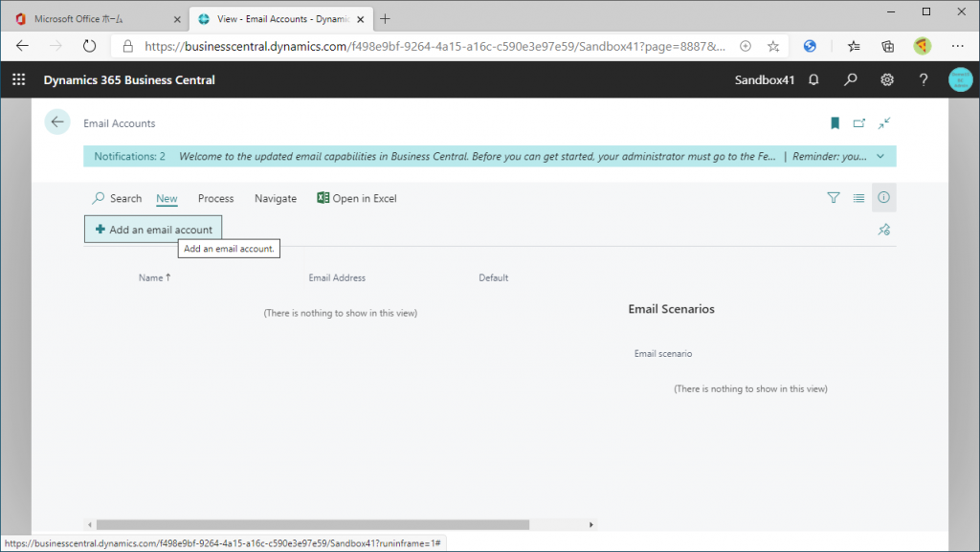Viewport: 980px width, 552px height.
Task: Click the Email scenario column header
Action: [x=663, y=353]
